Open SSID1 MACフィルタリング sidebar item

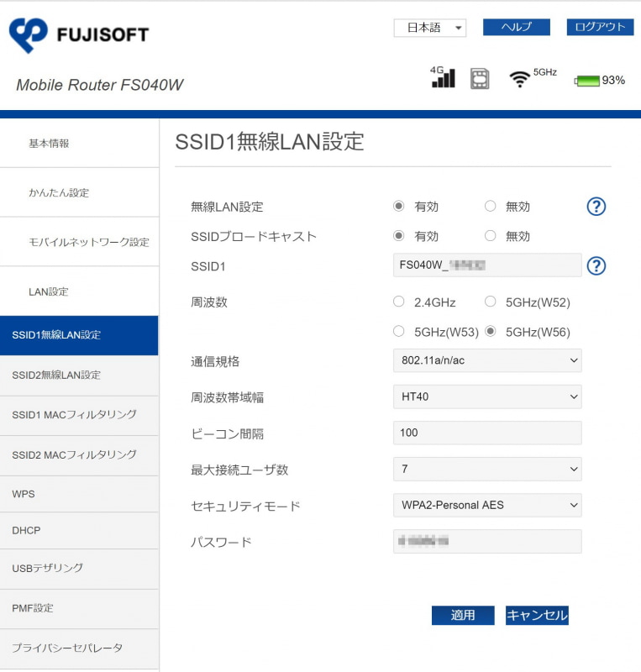point(79,415)
